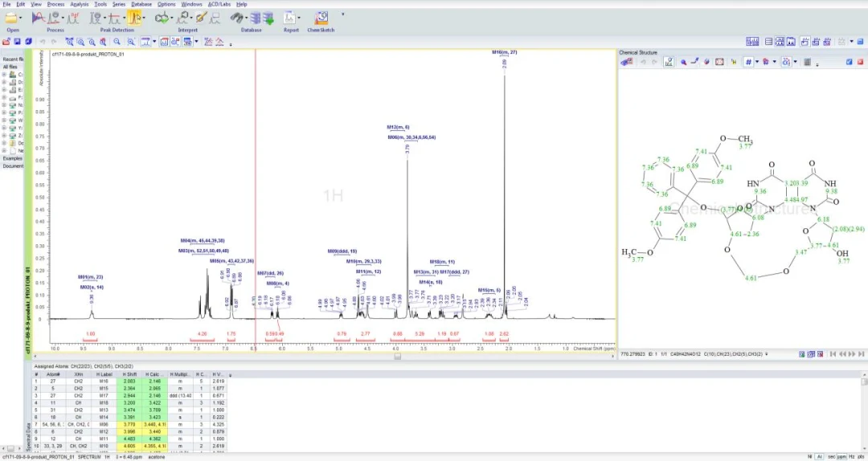
Task: Toggle the spectrum display mode button
Action: 145,42
